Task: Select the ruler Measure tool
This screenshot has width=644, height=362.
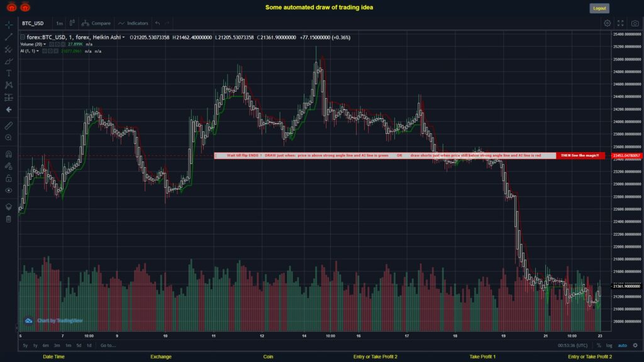Action: [x=9, y=126]
